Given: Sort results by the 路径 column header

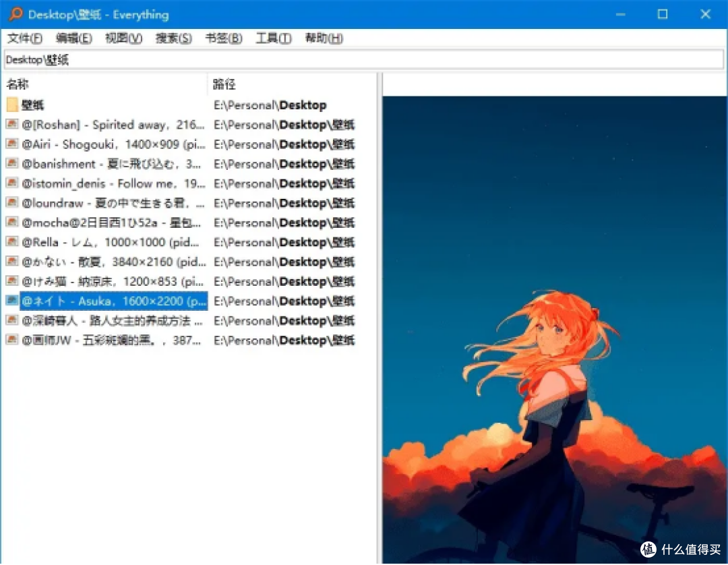Looking at the screenshot, I should click(x=224, y=84).
